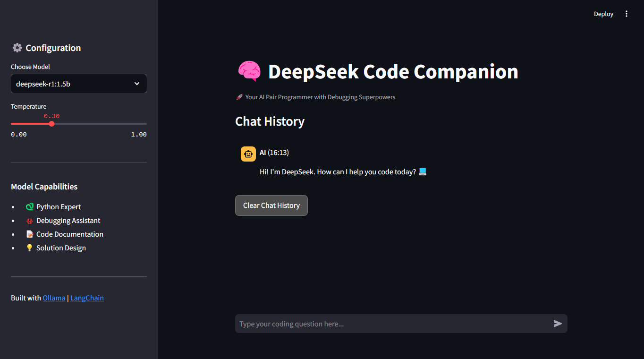Click the Deploy button

[x=603, y=14]
